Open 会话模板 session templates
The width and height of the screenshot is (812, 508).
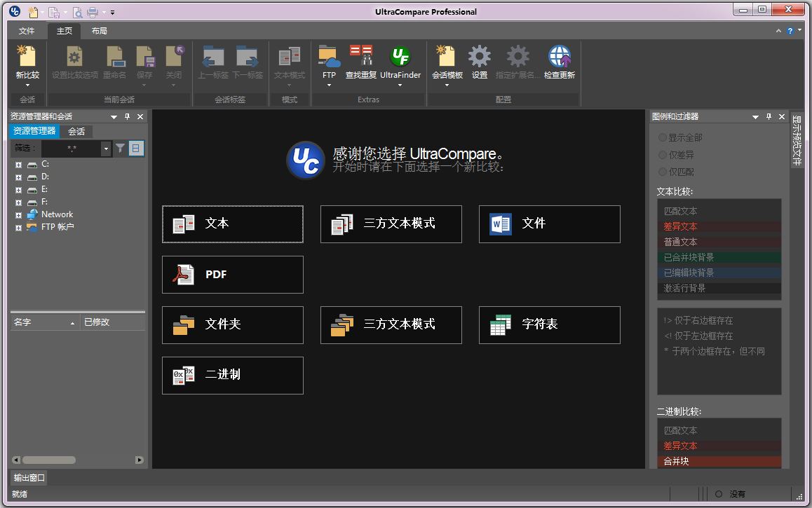point(447,57)
